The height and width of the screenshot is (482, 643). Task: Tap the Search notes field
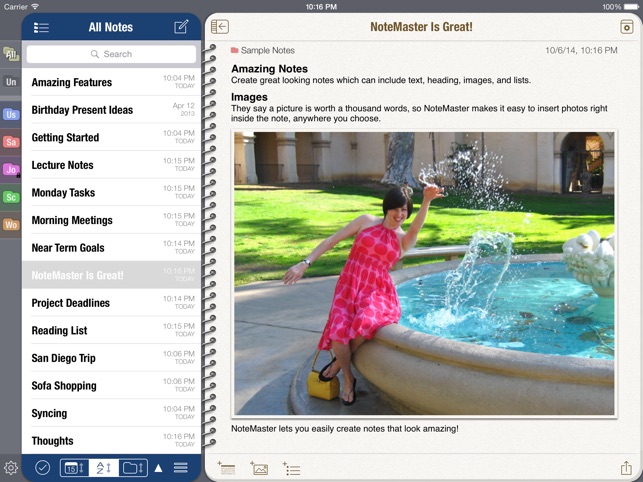(111, 54)
